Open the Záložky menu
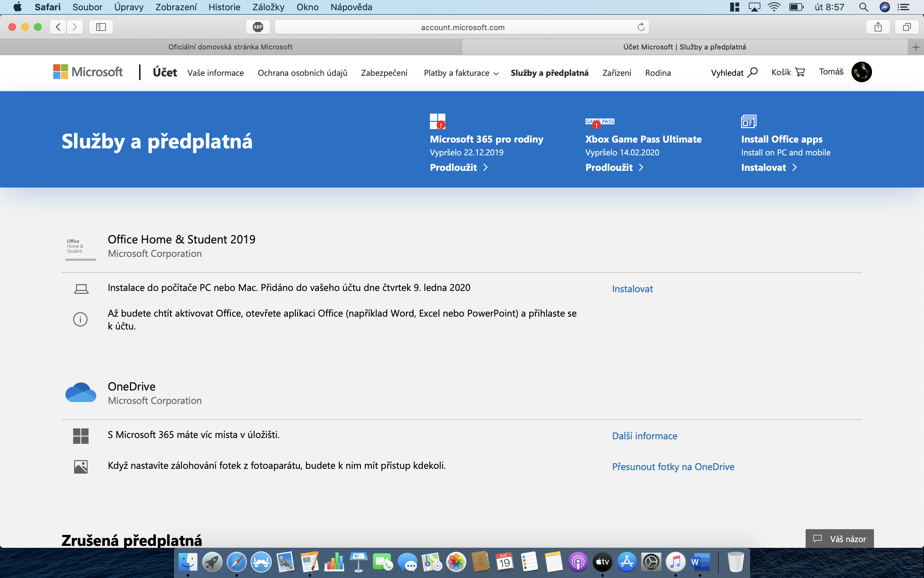Image resolution: width=924 pixels, height=578 pixels. click(x=269, y=7)
